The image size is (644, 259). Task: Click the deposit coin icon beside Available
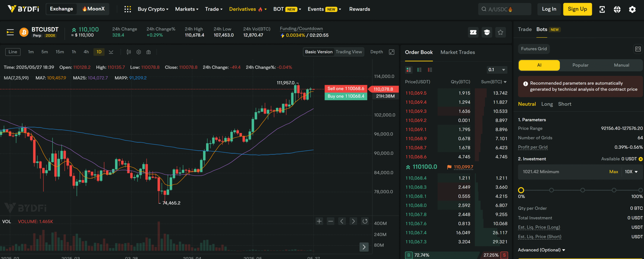pyautogui.click(x=640, y=159)
